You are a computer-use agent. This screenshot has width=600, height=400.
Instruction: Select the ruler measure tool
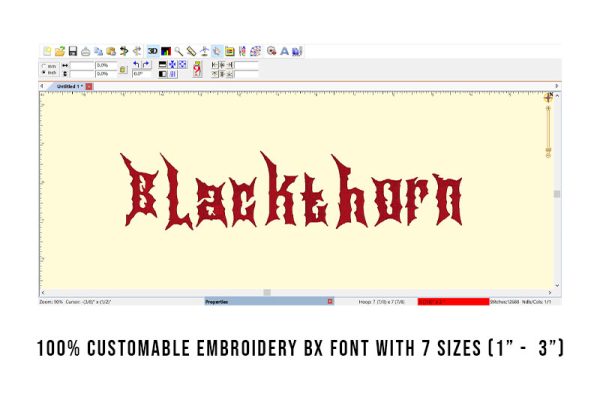click(x=191, y=51)
